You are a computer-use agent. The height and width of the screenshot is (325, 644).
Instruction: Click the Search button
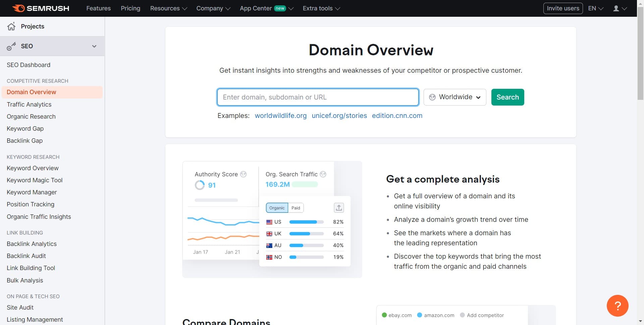507,97
